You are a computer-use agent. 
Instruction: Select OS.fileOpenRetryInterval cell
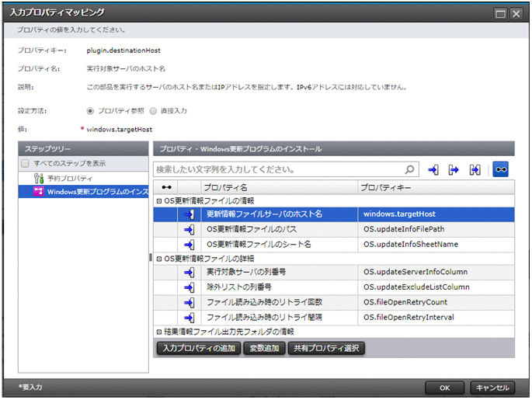click(436, 318)
